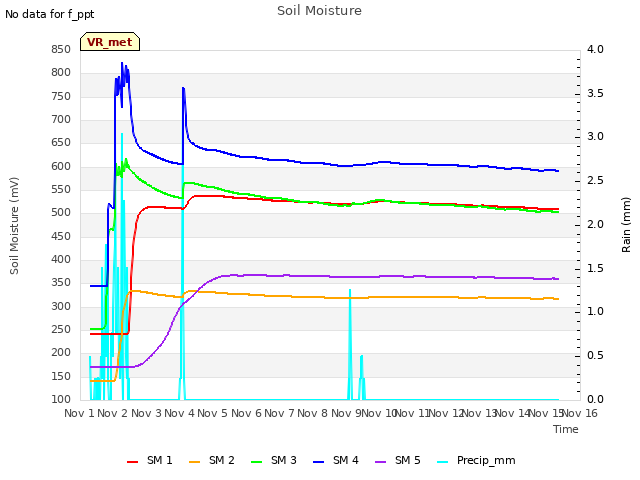Click the green SM 3 legend swatch
The width and height of the screenshot is (640, 480).
257,462
